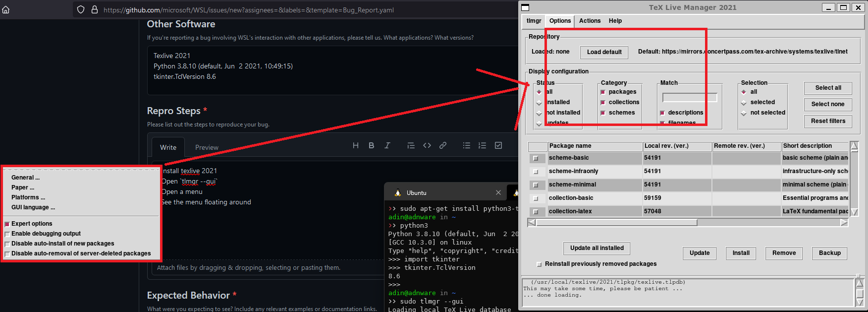This screenshot has height=312, width=868.
Task: Click the Remove button
Action: [784, 253]
